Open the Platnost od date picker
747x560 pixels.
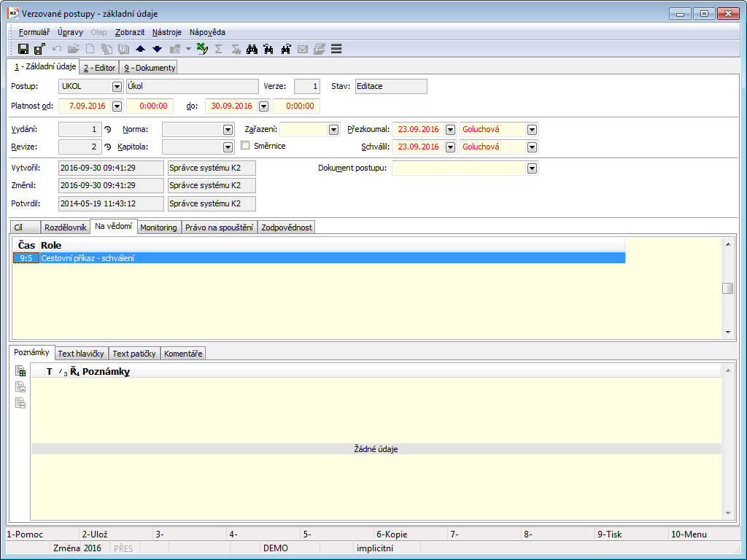117,106
